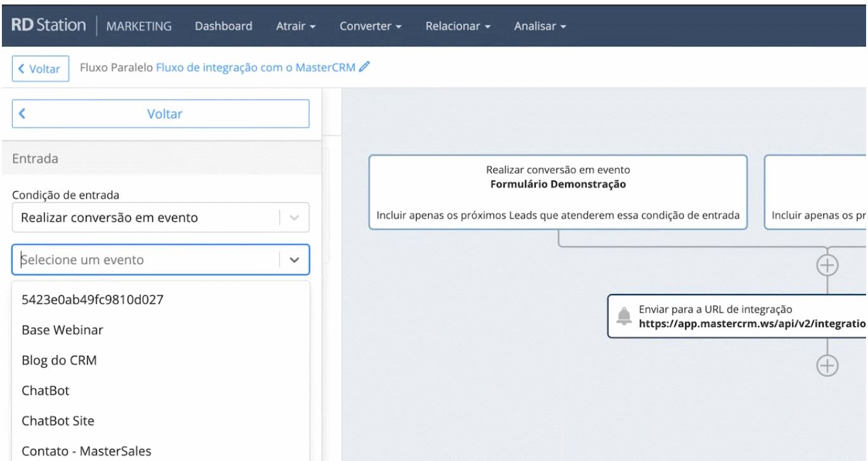This screenshot has width=868, height=461.
Task: Collapse the event list with its chevron
Action: tap(294, 260)
